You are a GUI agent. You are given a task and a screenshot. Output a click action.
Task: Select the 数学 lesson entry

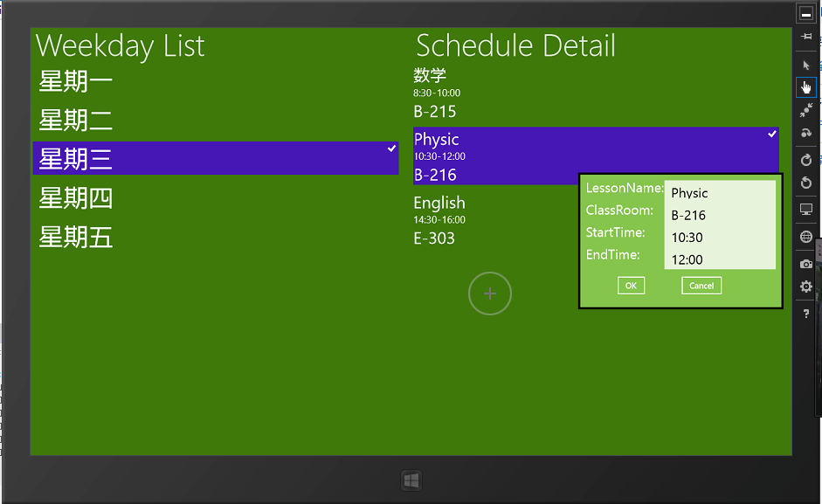pyautogui.click(x=596, y=93)
